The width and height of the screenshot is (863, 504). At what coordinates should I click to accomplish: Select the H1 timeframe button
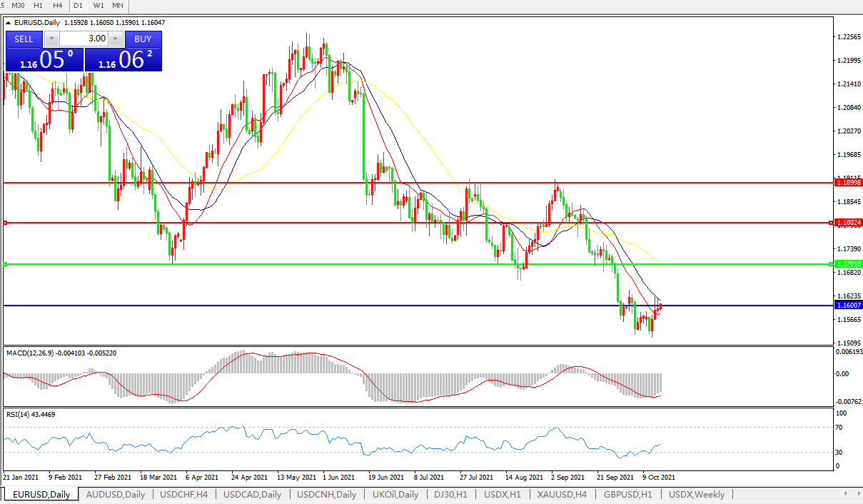[39, 6]
